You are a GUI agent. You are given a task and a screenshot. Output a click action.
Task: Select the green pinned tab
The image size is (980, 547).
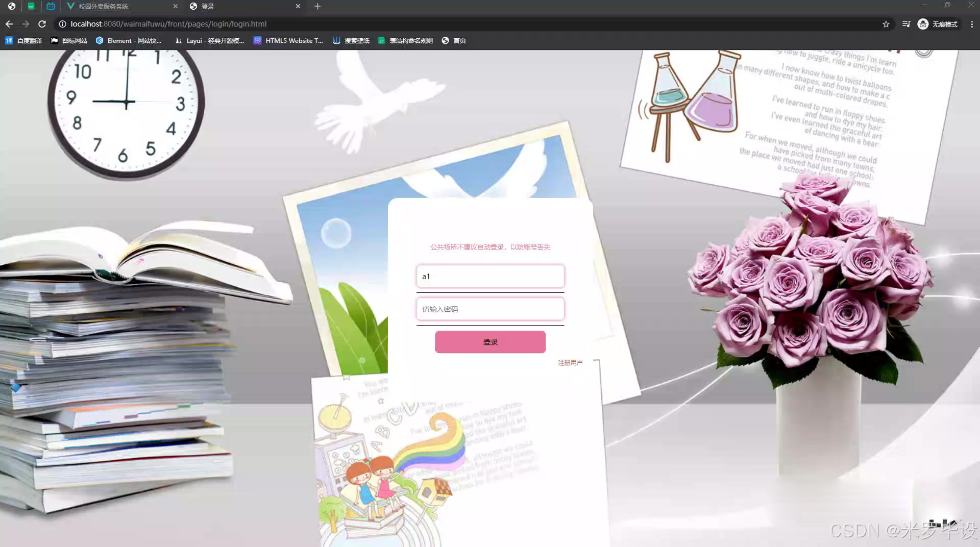[x=31, y=6]
